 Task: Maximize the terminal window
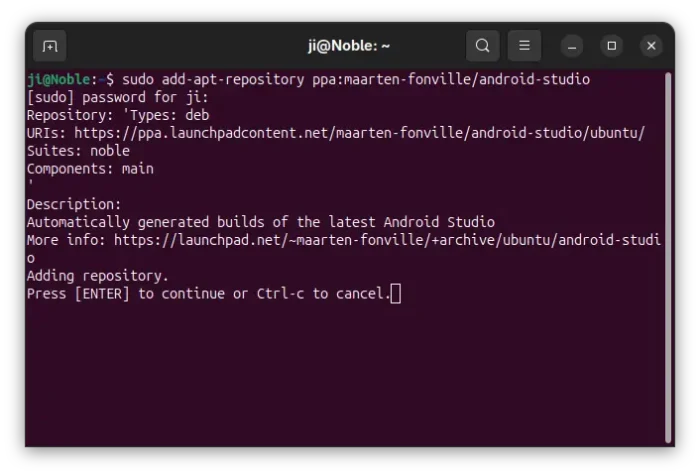tap(611, 46)
